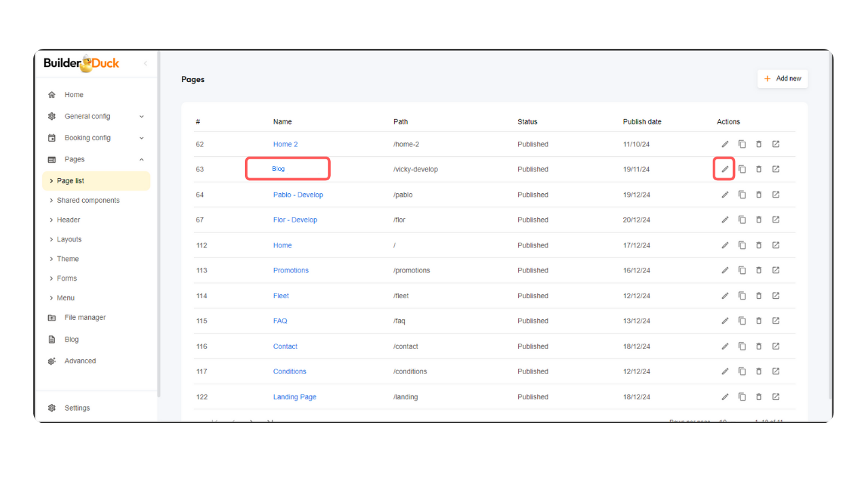The width and height of the screenshot is (868, 488).
Task: Open File manager from the sidebar
Action: pyautogui.click(x=85, y=318)
